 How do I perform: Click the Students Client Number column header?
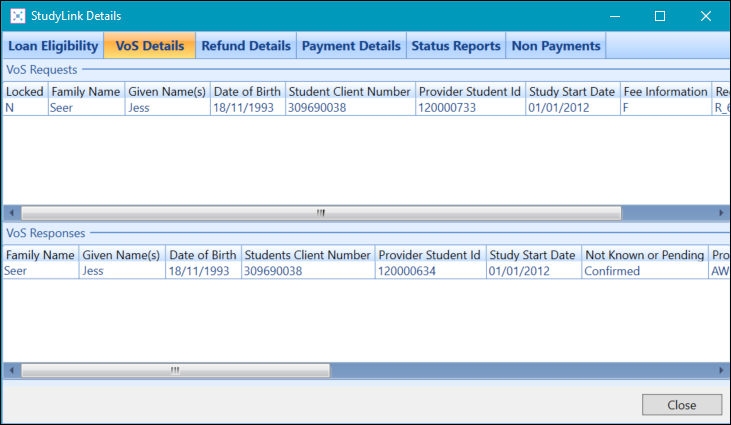point(308,255)
